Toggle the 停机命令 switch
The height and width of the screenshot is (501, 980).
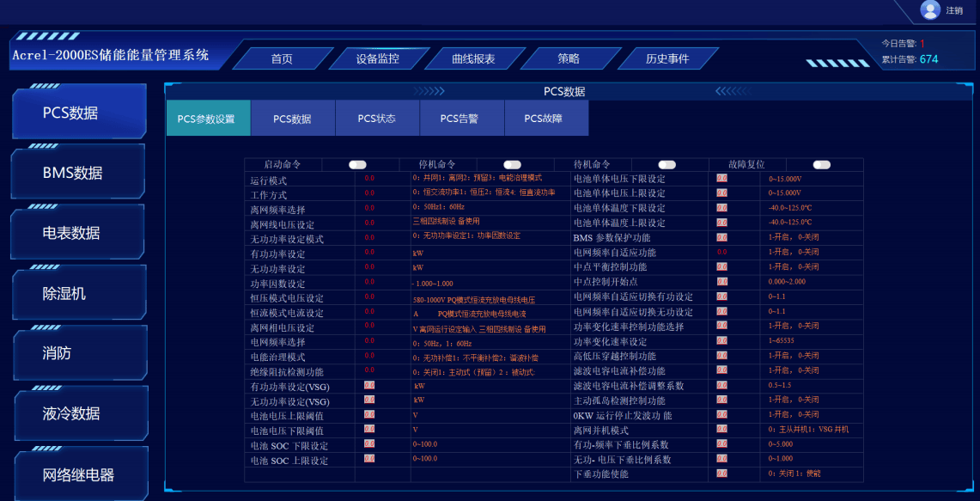512,164
